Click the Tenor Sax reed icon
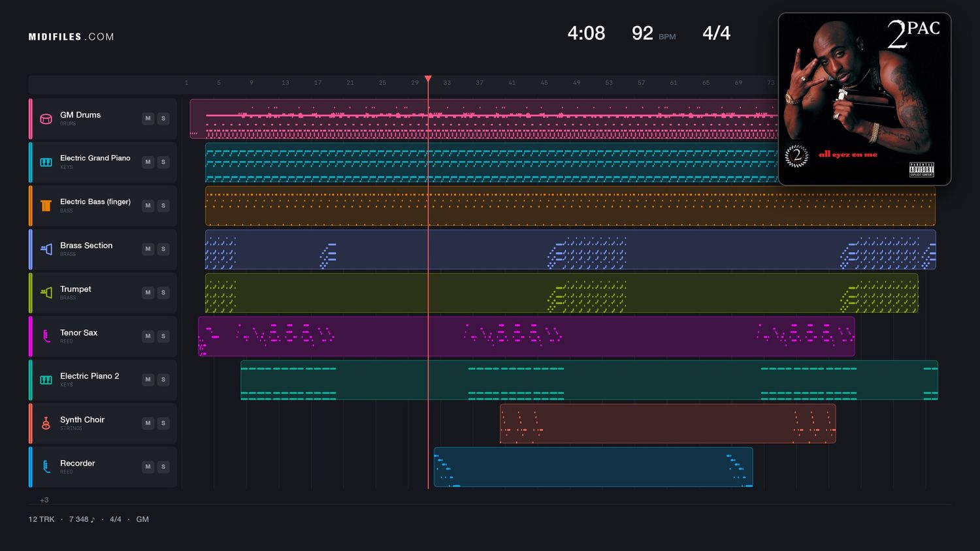The height and width of the screenshot is (551, 980). [x=46, y=336]
